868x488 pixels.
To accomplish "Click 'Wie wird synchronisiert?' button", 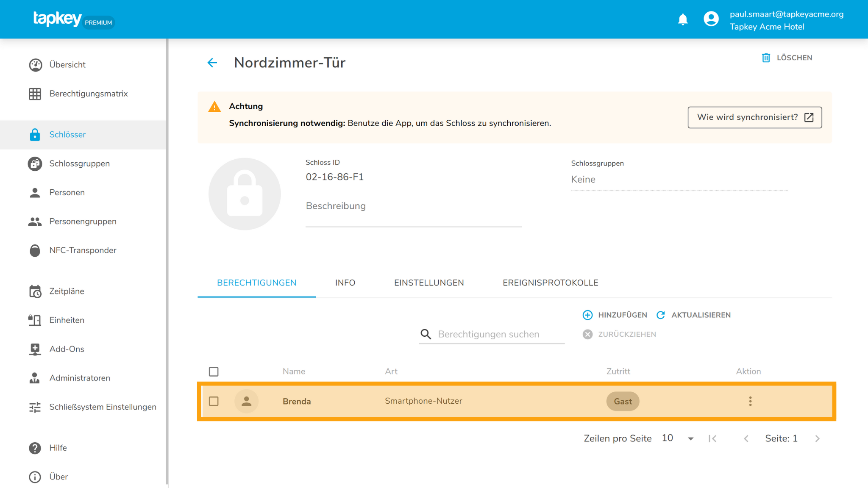I will coord(754,117).
